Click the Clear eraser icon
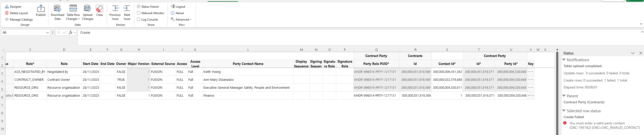The image size is (644, 135). pyautogui.click(x=100, y=8)
